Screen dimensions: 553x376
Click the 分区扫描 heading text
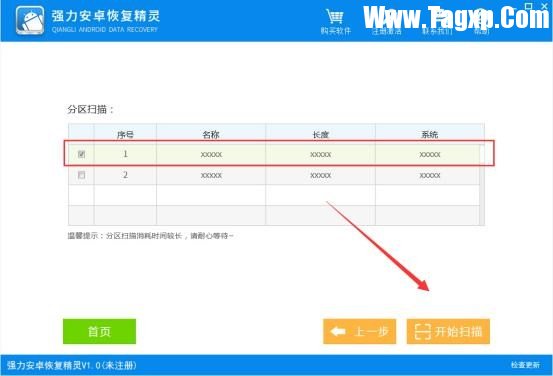(x=91, y=109)
